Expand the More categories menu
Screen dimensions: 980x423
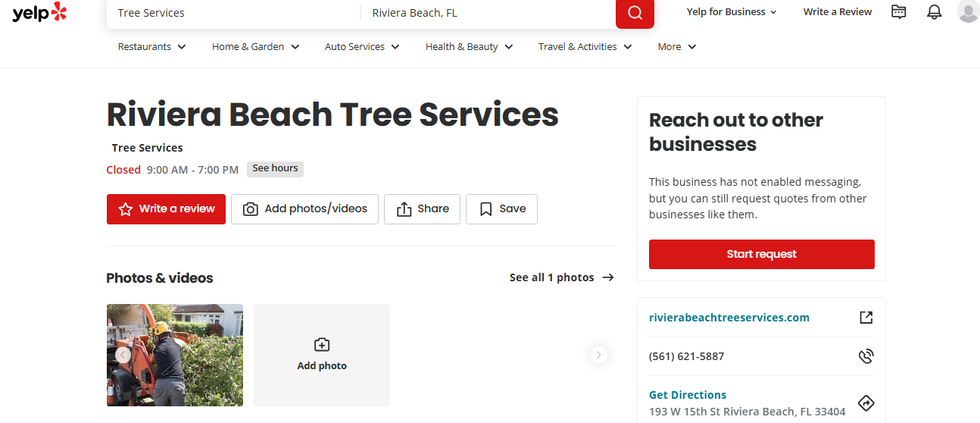(x=676, y=46)
